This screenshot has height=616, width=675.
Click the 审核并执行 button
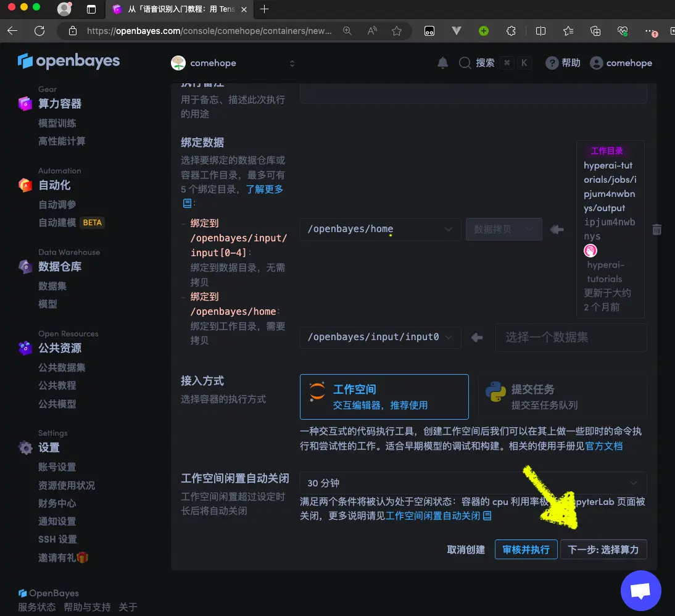point(526,549)
